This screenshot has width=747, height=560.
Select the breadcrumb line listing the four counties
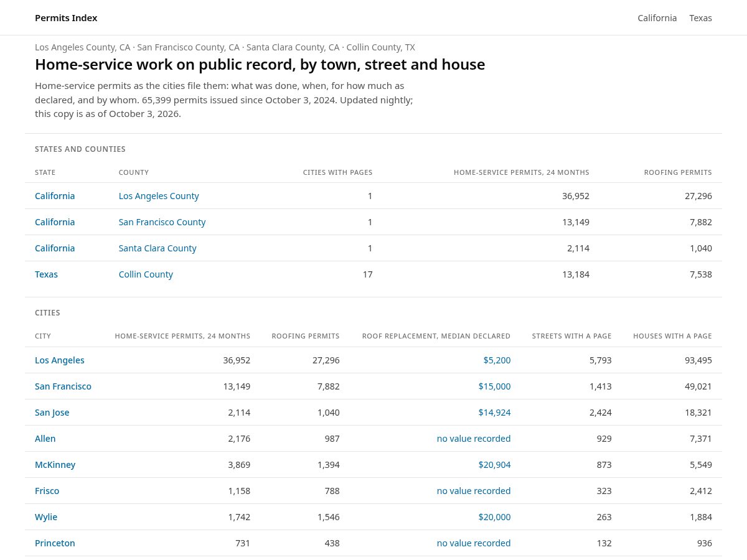point(225,47)
